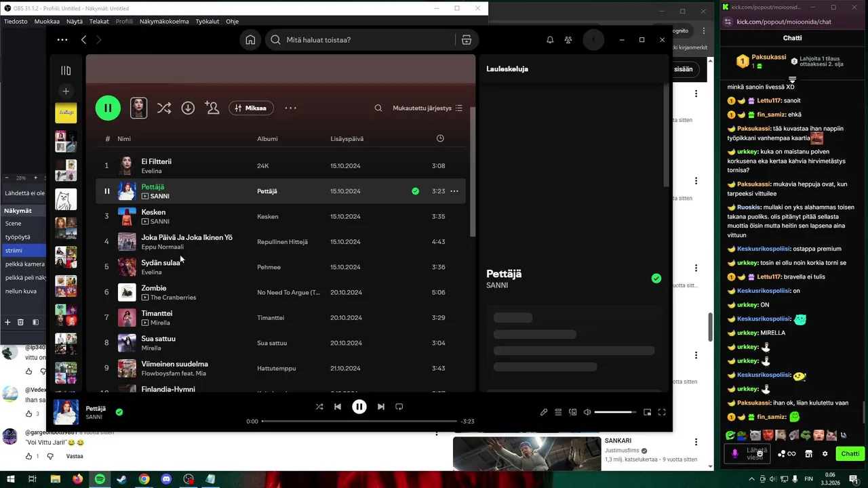
Task: Open the friend activity icon
Action: (x=568, y=40)
